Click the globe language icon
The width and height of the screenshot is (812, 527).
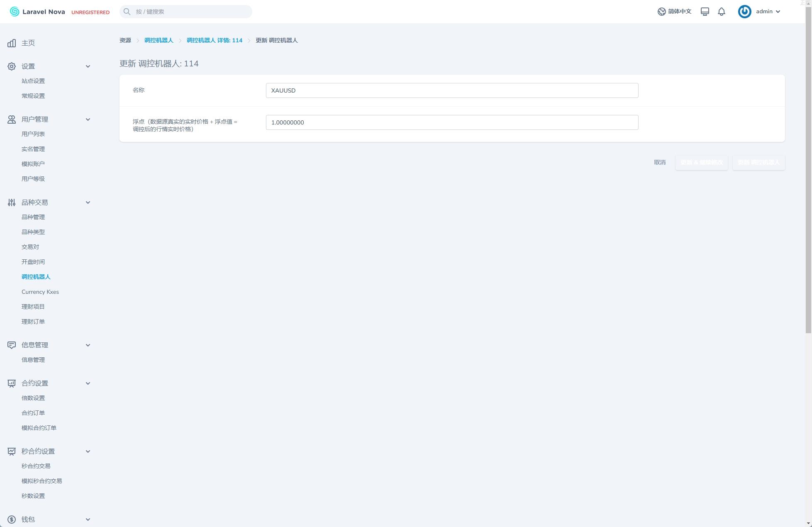click(662, 12)
